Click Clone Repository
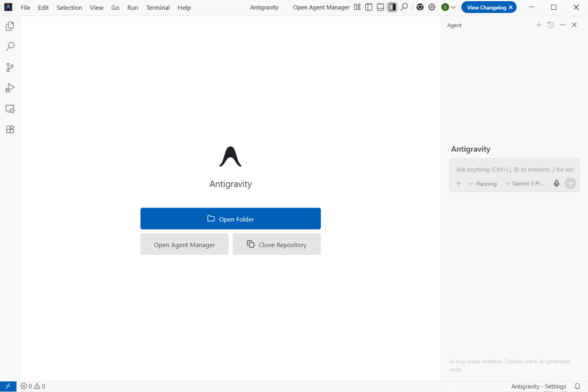This screenshot has height=392, width=588. (276, 244)
